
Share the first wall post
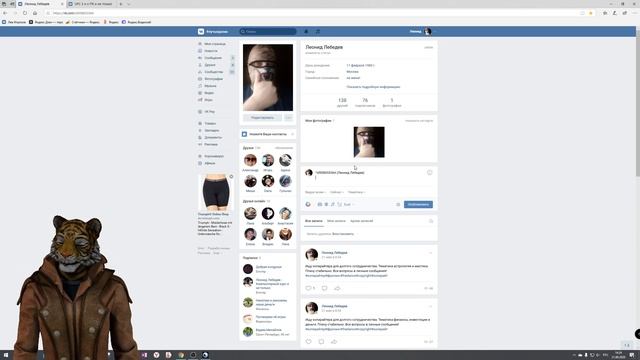[x=337, y=288]
